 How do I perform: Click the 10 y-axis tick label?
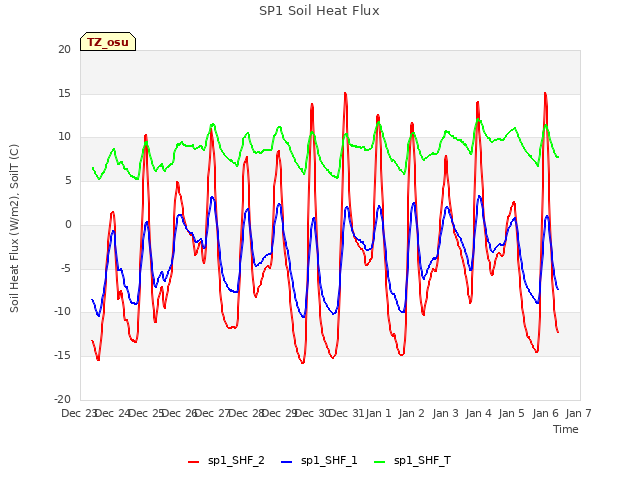click(x=64, y=137)
